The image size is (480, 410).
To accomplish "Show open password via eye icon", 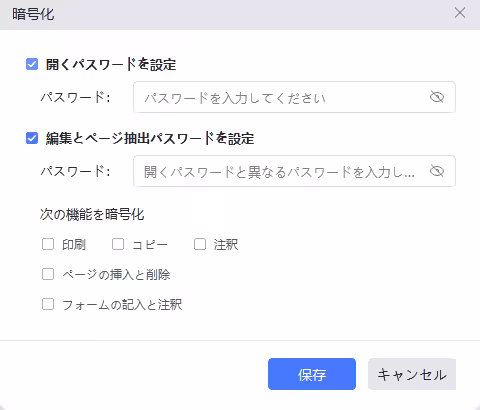I will [x=437, y=97].
